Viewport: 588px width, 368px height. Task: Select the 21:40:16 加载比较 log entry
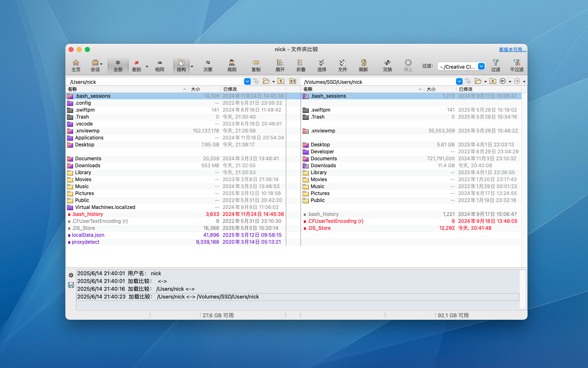[298, 289]
